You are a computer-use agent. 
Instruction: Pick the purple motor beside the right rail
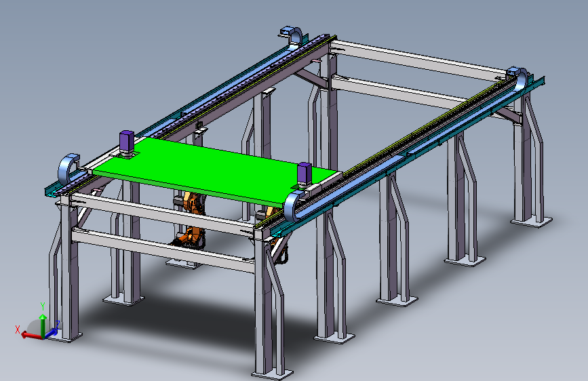pos(304,174)
